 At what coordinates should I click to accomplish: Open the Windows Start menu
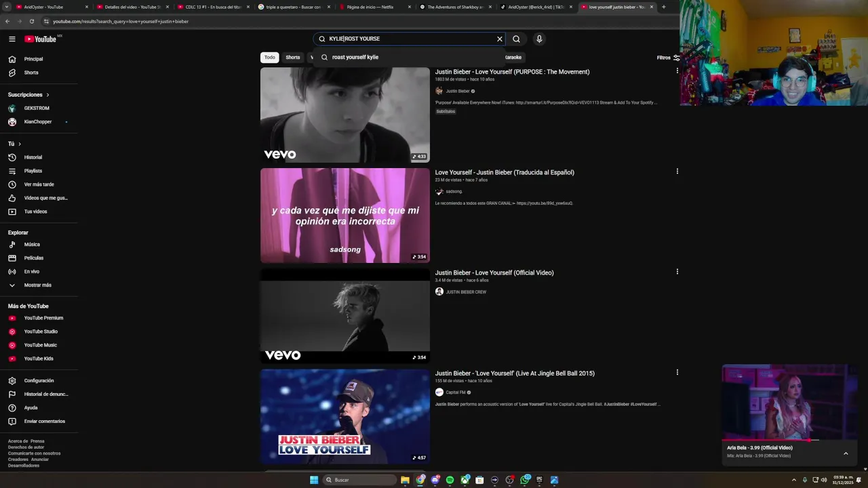(314, 480)
